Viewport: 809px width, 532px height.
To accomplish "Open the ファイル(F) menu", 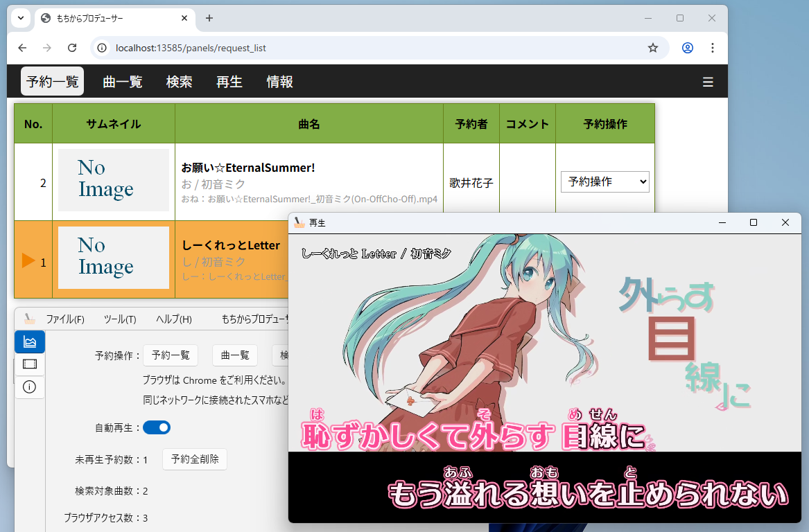I will tap(65, 319).
